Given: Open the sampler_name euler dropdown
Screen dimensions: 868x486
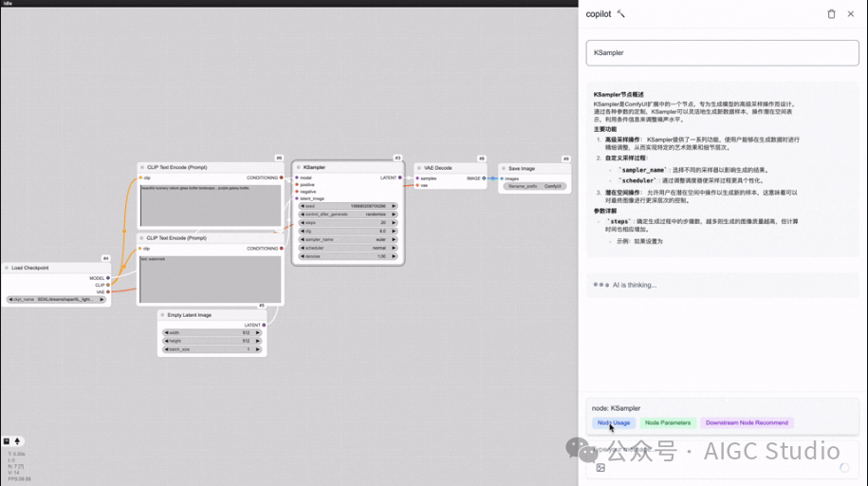Looking at the screenshot, I should (347, 239).
